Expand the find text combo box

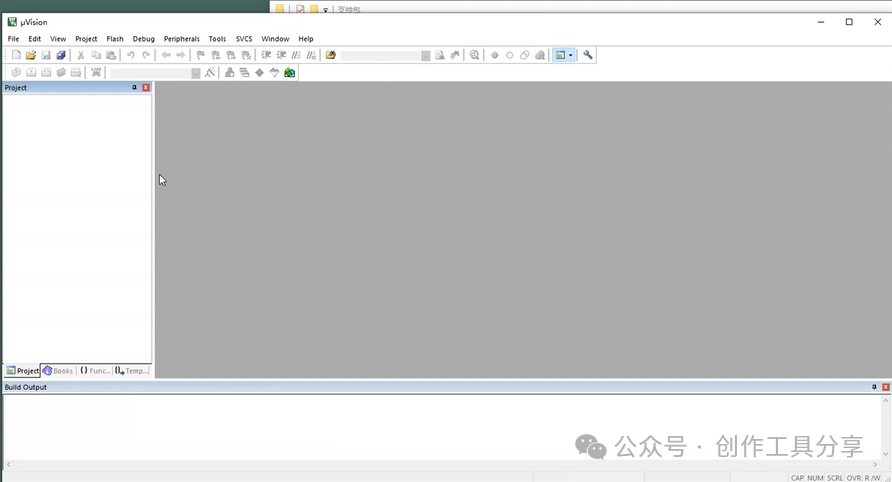pos(426,55)
